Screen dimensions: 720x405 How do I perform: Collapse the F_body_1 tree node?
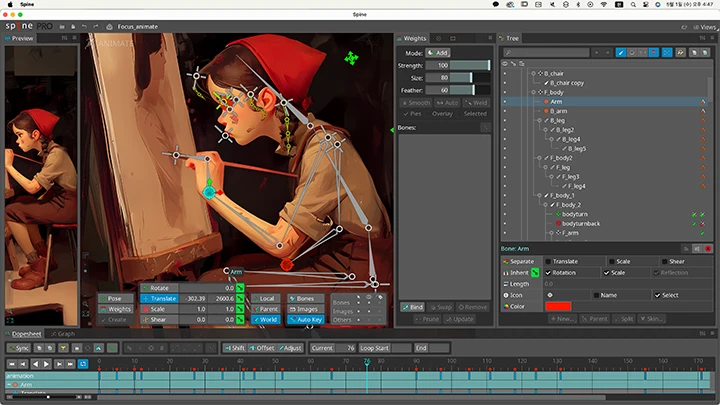[540, 196]
